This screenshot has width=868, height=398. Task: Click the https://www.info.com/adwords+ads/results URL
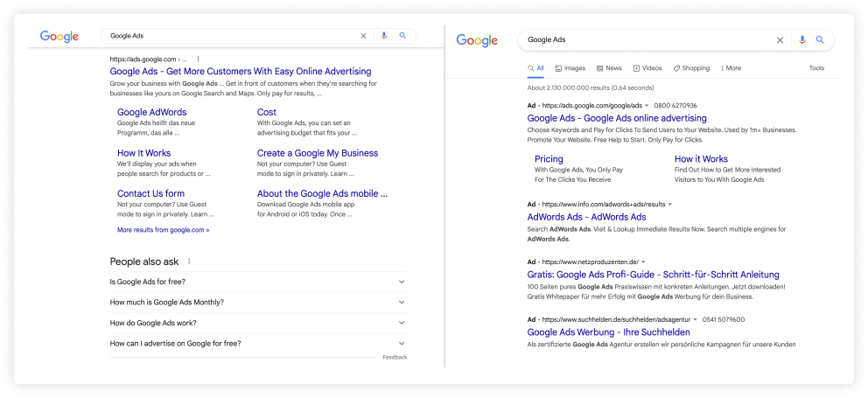(x=604, y=205)
